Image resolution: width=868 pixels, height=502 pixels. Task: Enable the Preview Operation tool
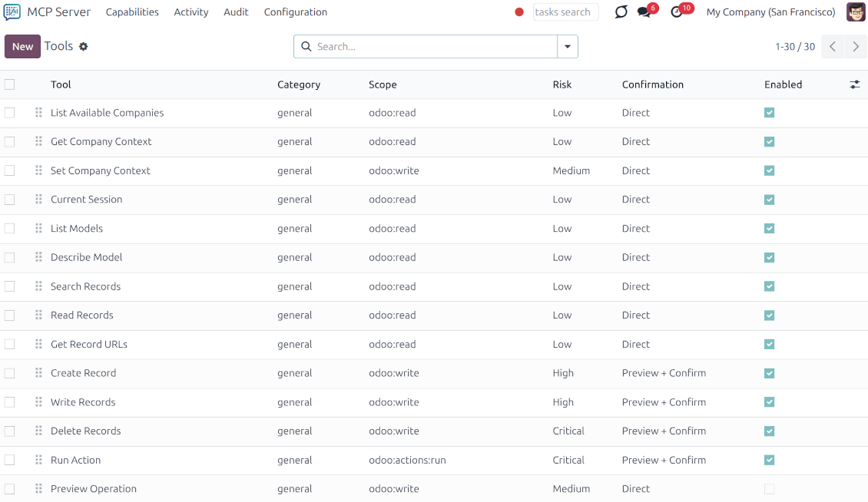tap(769, 488)
